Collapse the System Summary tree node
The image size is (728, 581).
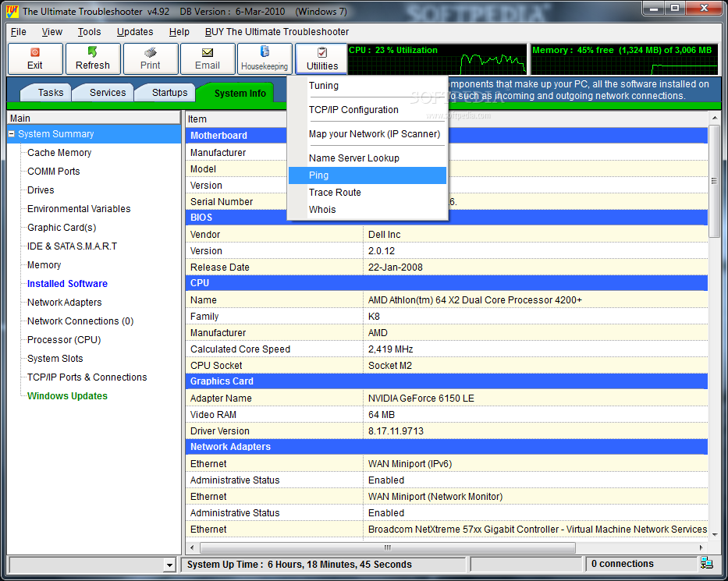pyautogui.click(x=12, y=133)
